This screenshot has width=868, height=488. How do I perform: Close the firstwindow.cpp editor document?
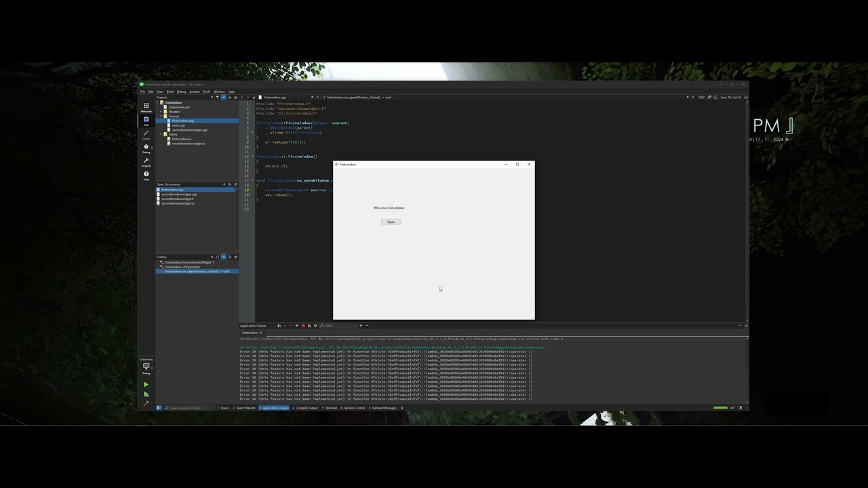click(317, 97)
